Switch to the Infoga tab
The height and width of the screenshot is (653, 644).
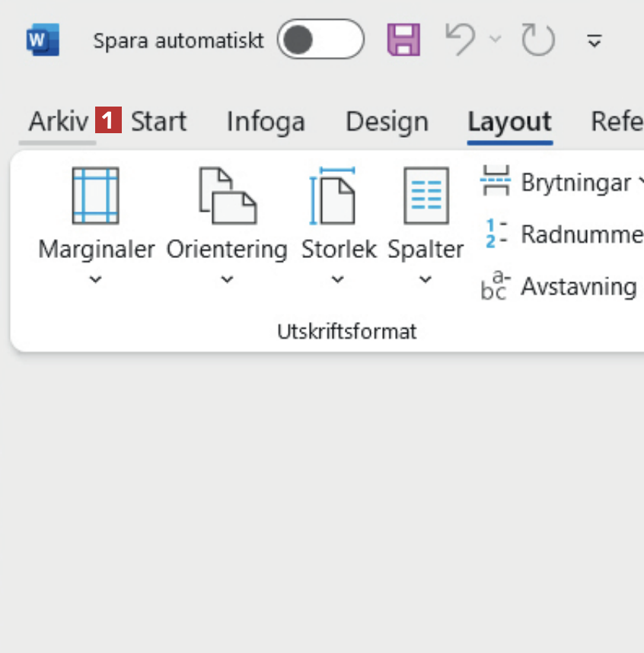pos(266,122)
